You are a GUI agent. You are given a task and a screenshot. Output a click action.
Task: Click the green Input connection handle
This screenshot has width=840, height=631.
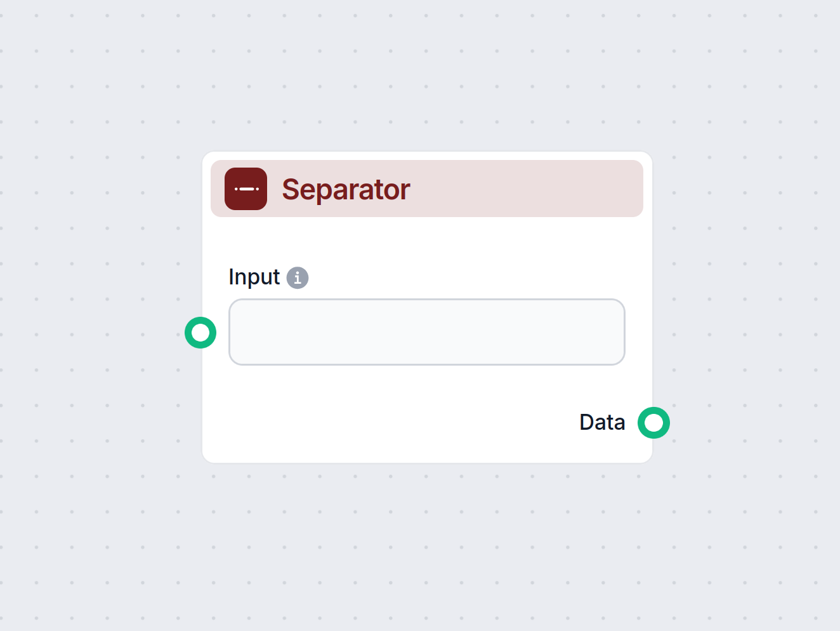click(x=200, y=333)
